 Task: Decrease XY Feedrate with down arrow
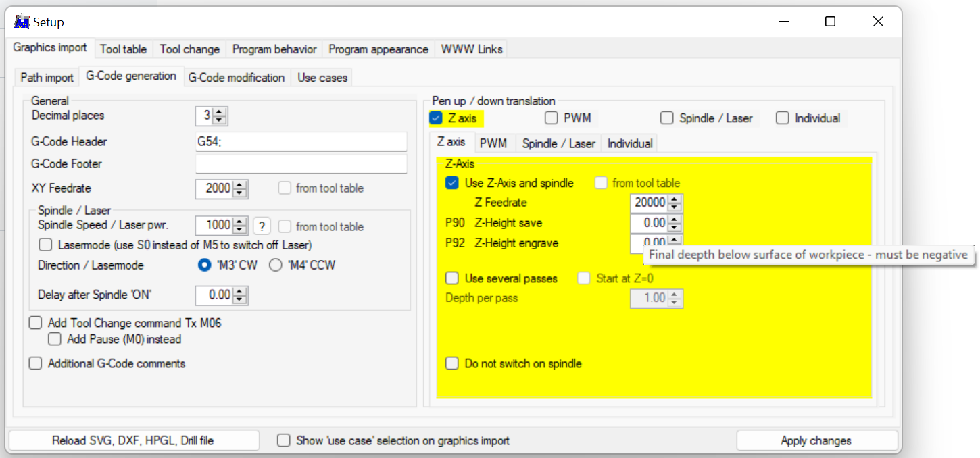click(x=239, y=193)
